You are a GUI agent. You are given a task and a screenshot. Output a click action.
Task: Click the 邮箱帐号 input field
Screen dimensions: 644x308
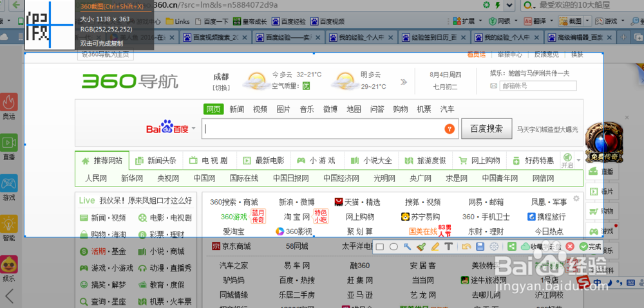[538, 86]
